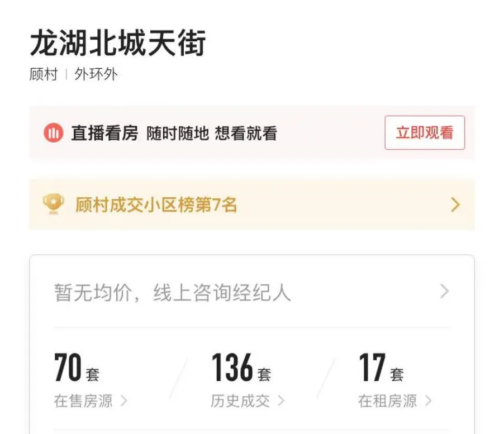Click the red live broadcast icon
The height and width of the screenshot is (434, 504).
(x=53, y=133)
